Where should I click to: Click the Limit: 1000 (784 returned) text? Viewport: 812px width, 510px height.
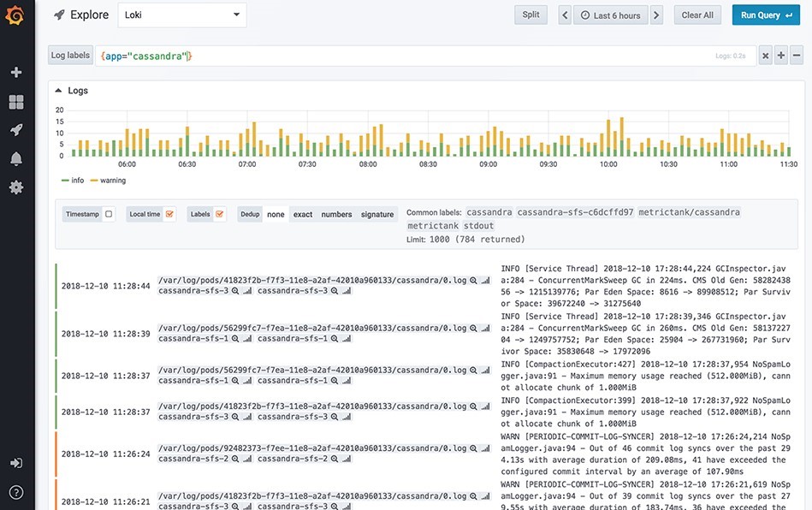465,240
